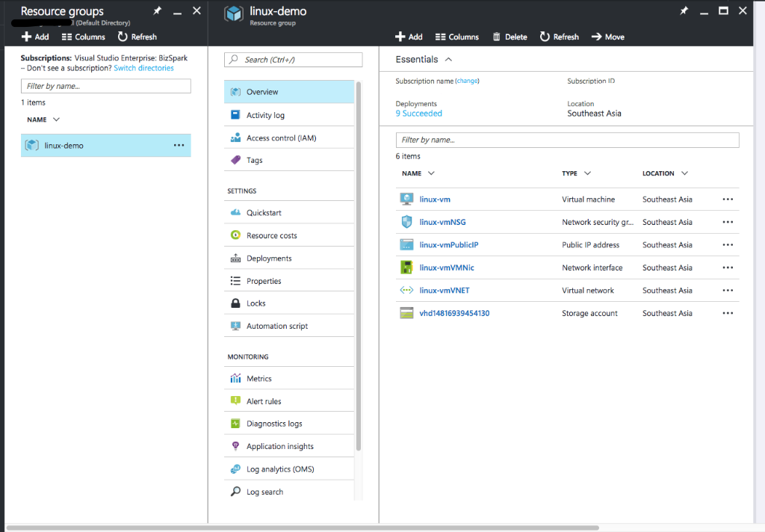Viewport: 765px width, 532px height.
Task: Click the linux-vmPublicIP icon
Action: point(406,244)
